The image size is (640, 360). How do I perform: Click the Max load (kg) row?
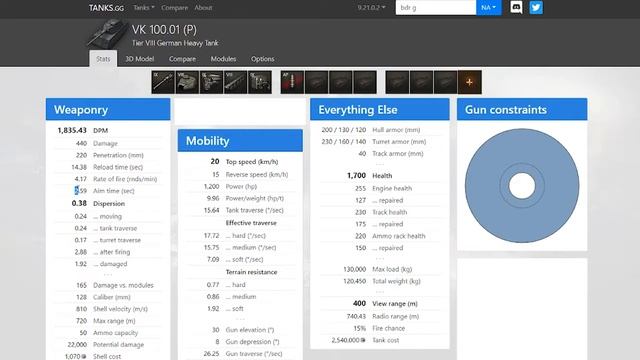pyautogui.click(x=380, y=269)
